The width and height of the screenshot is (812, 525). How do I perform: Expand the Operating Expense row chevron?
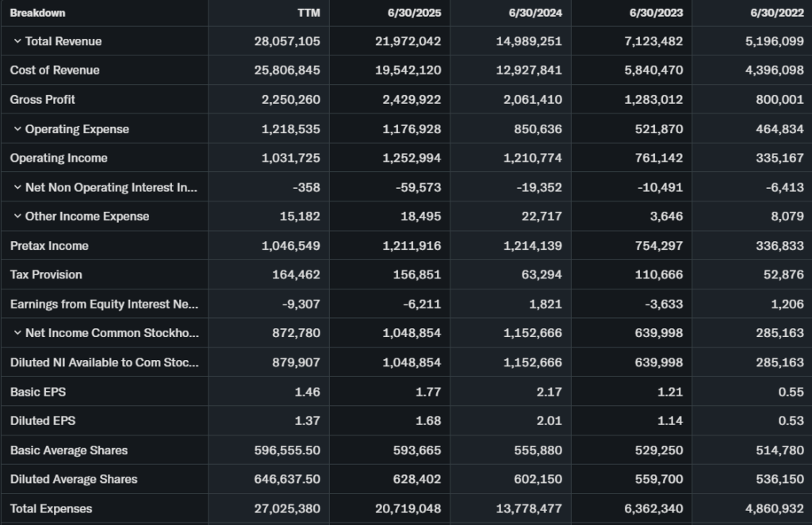click(x=17, y=129)
